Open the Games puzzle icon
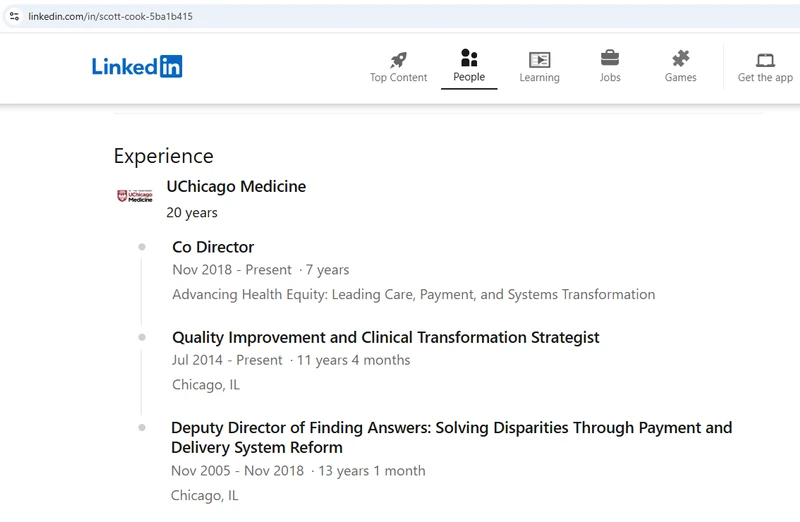 [x=681, y=59]
